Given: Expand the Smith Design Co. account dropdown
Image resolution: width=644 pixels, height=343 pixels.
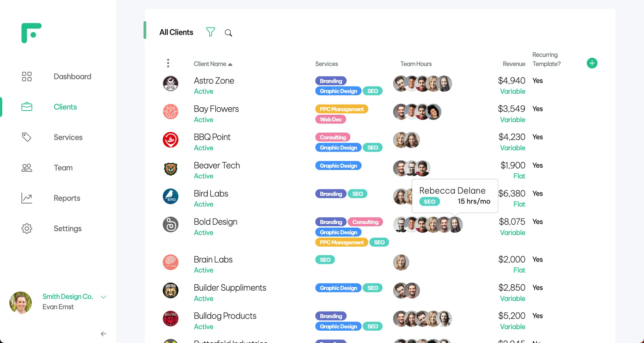Looking at the screenshot, I should 104,297.
